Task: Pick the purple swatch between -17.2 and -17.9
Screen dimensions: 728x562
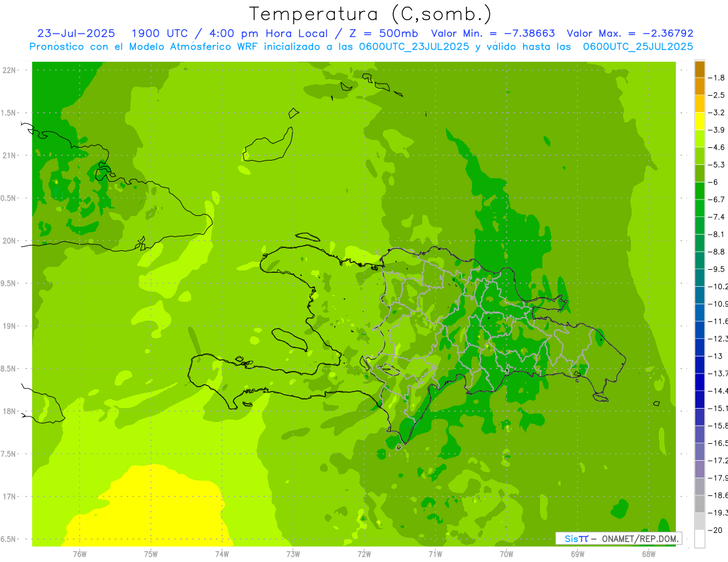Action: click(699, 469)
